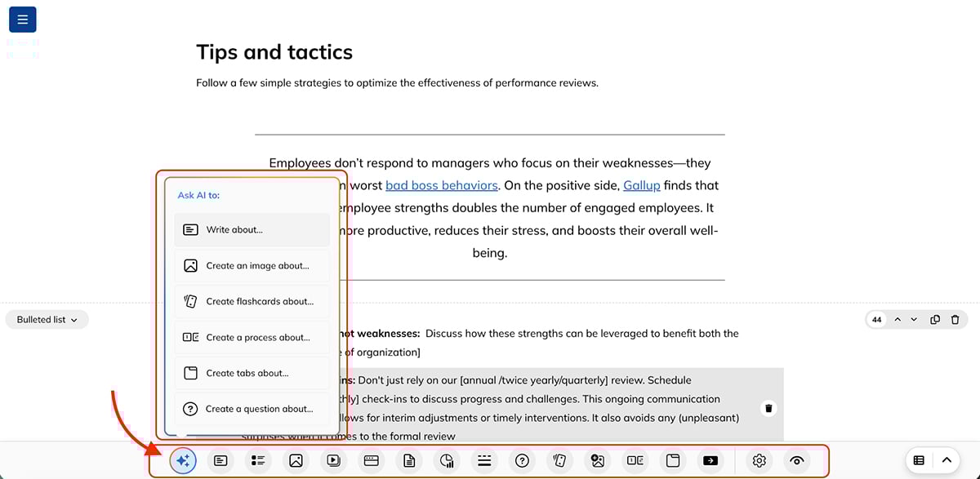Insert a continue button block
980x479 pixels.
tap(710, 460)
